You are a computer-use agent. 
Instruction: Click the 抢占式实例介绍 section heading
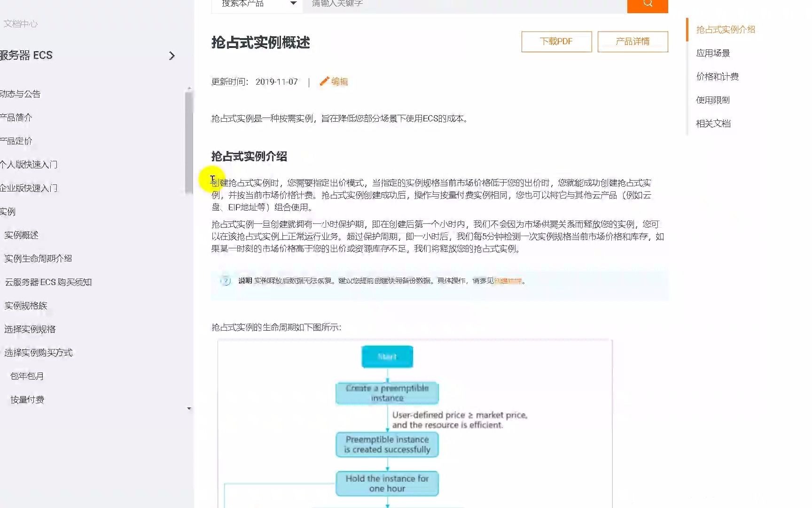[x=249, y=156]
